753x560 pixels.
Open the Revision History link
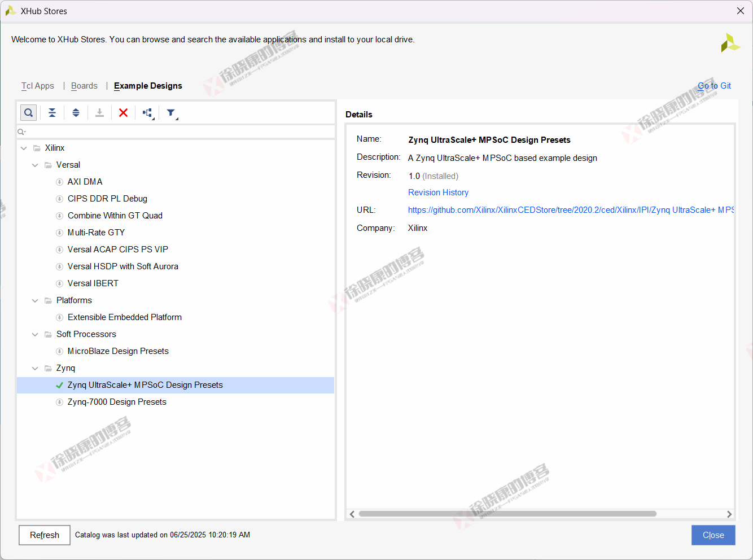[438, 193]
